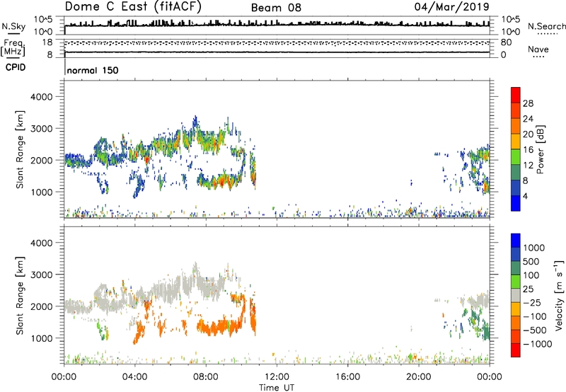Click the '28' tick on Power scale

[528, 103]
